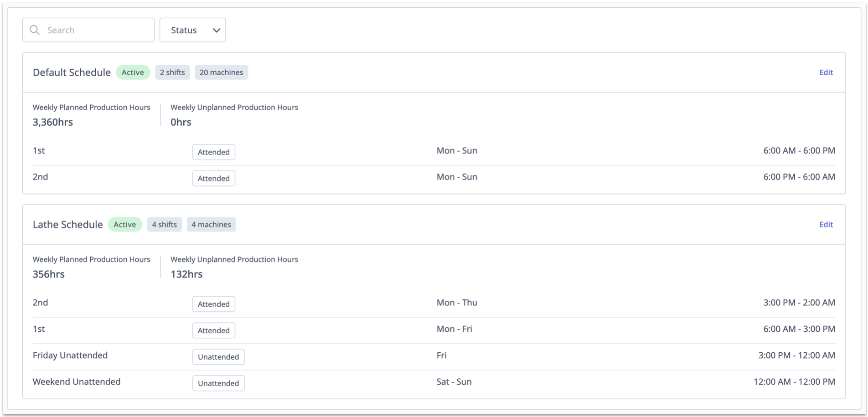Click the 6:00 PM - 6:00 AM time
This screenshot has width=868, height=417.
799,177
